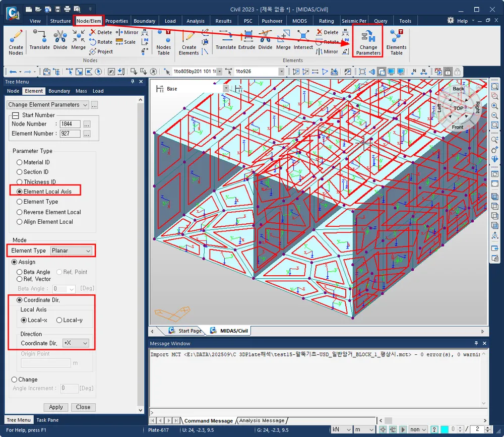This screenshot has width=504, height=437.
Task: Click Zoom Fit icon at top of view toolbar
Action: click(x=495, y=87)
